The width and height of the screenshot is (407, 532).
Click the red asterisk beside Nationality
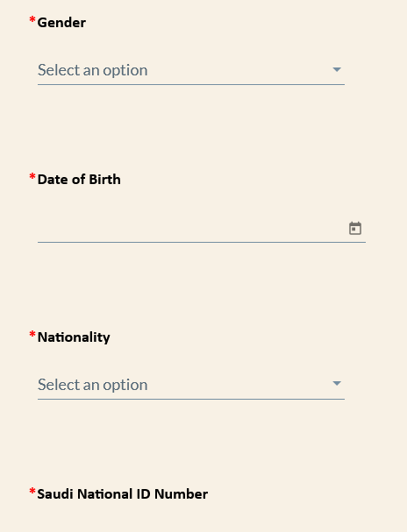click(x=32, y=335)
